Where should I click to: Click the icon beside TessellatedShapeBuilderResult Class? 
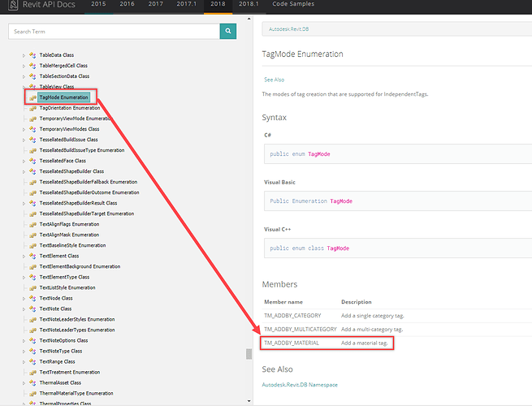[x=32, y=203]
